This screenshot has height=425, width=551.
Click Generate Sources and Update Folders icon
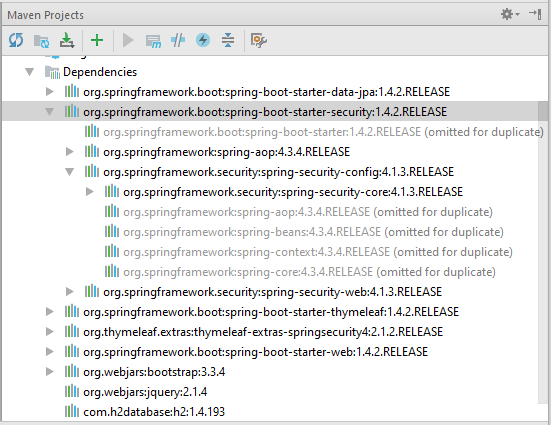41,41
